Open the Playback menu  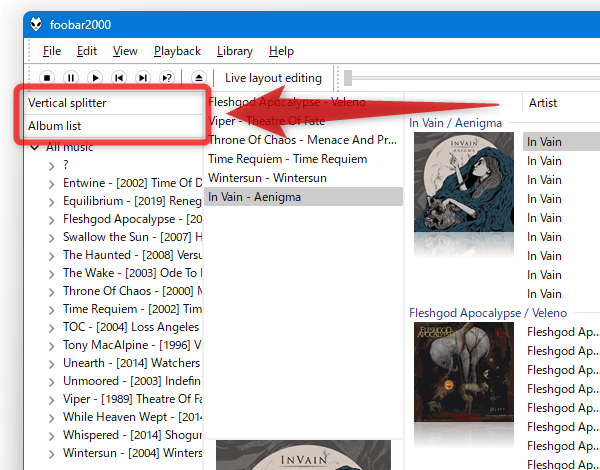click(x=177, y=51)
